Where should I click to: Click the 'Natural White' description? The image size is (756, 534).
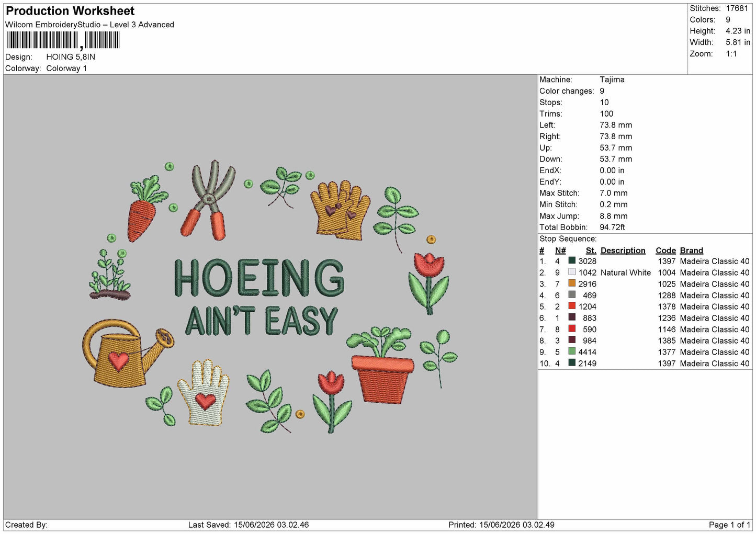(626, 272)
